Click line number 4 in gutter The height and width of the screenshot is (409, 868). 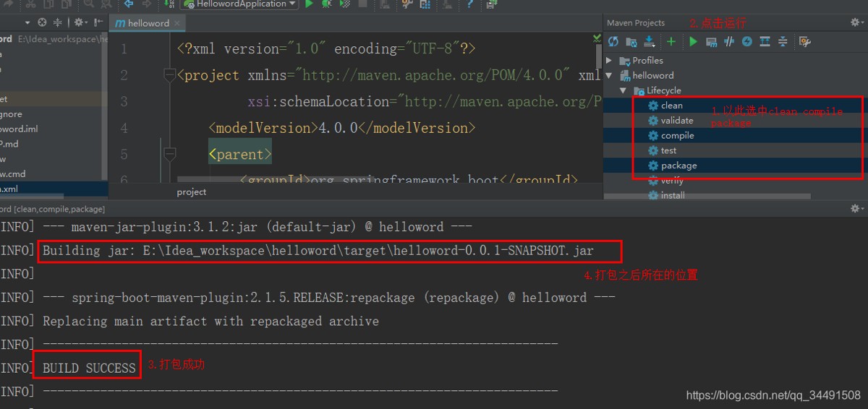coord(124,128)
